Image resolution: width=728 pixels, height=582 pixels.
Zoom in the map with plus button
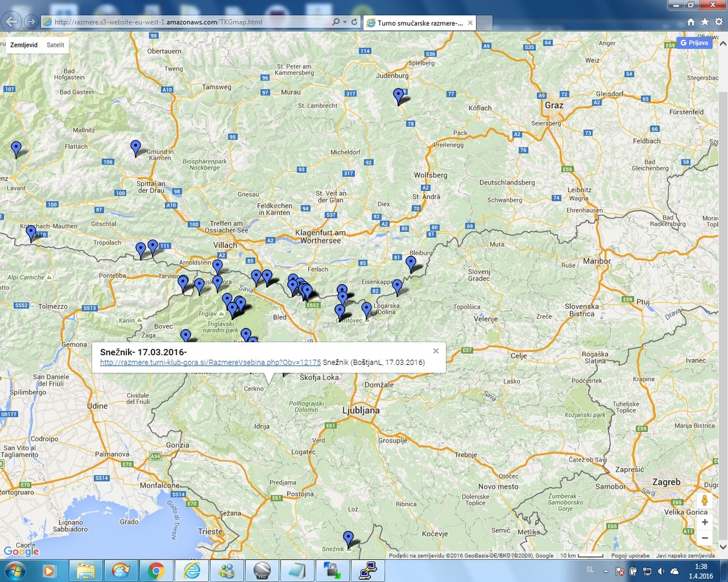point(704,522)
